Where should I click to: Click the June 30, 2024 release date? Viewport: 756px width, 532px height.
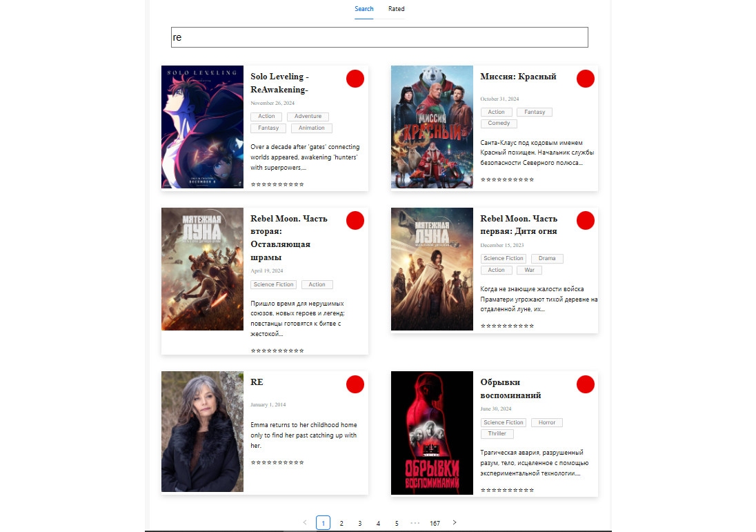click(x=496, y=408)
